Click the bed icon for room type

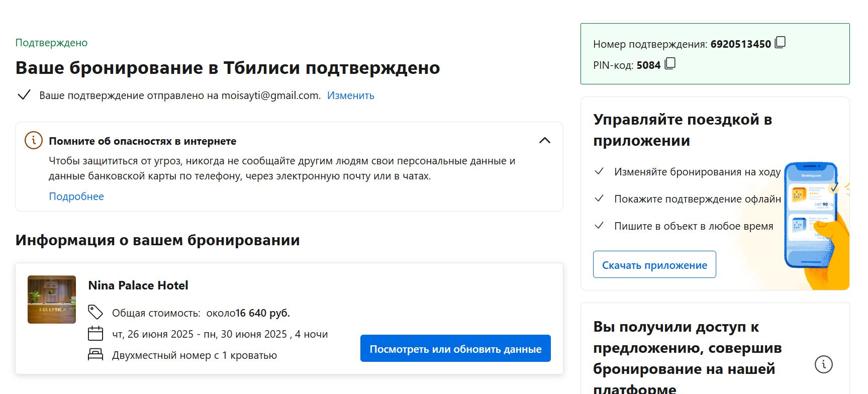95,355
